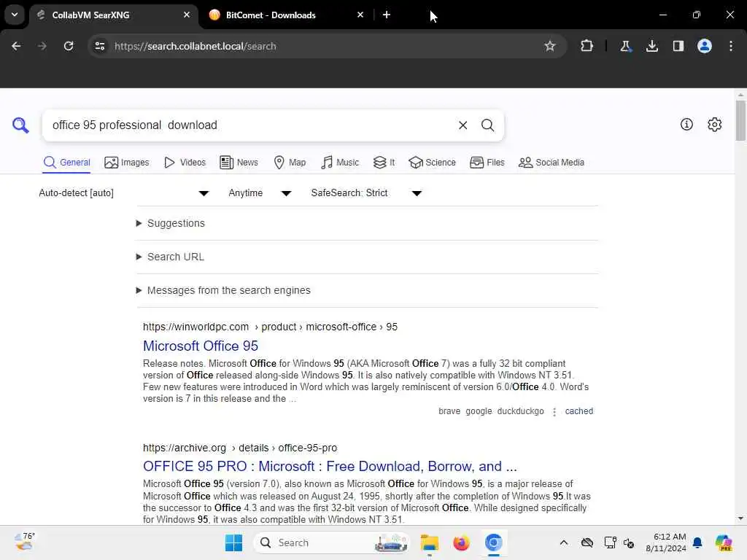Select the General search category
Image resolution: width=747 pixels, height=560 pixels.
pos(66,163)
